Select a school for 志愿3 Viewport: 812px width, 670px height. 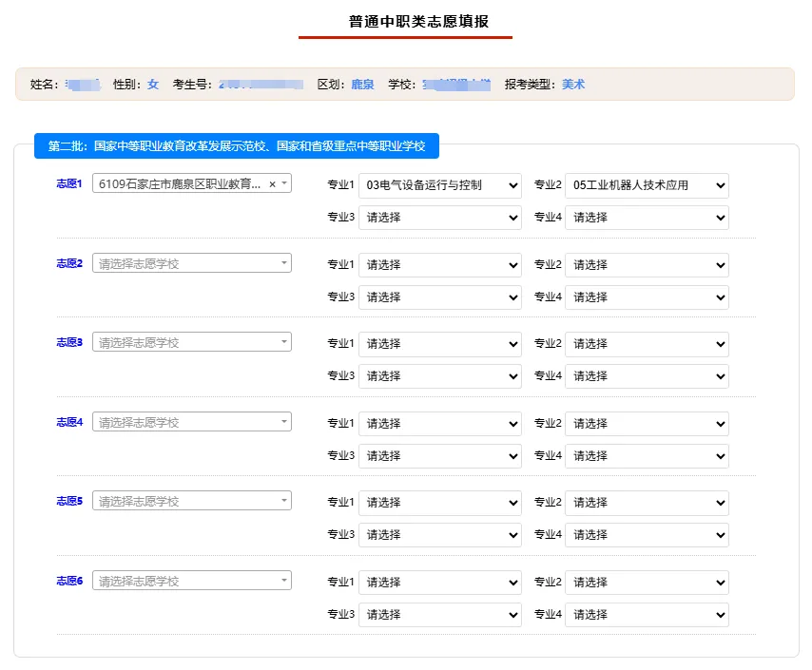192,342
